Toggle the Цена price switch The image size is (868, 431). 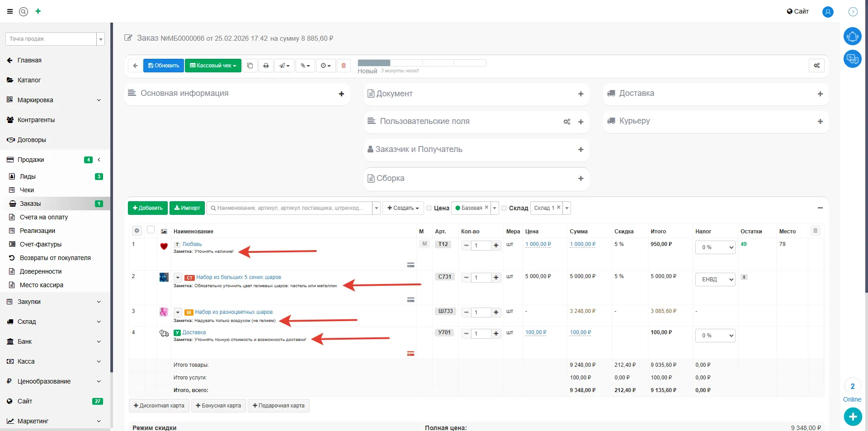tap(429, 208)
